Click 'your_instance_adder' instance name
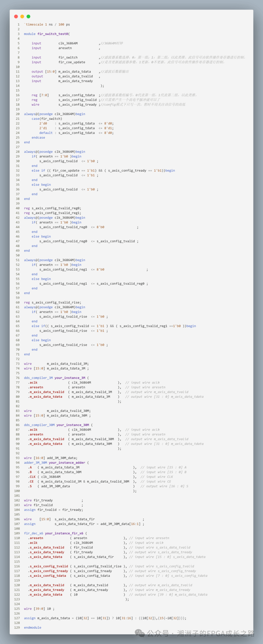The image size is (263, 644). click(x=67, y=463)
